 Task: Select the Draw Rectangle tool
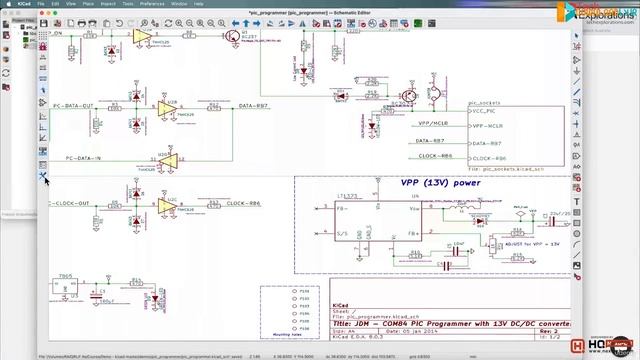pos(576,223)
